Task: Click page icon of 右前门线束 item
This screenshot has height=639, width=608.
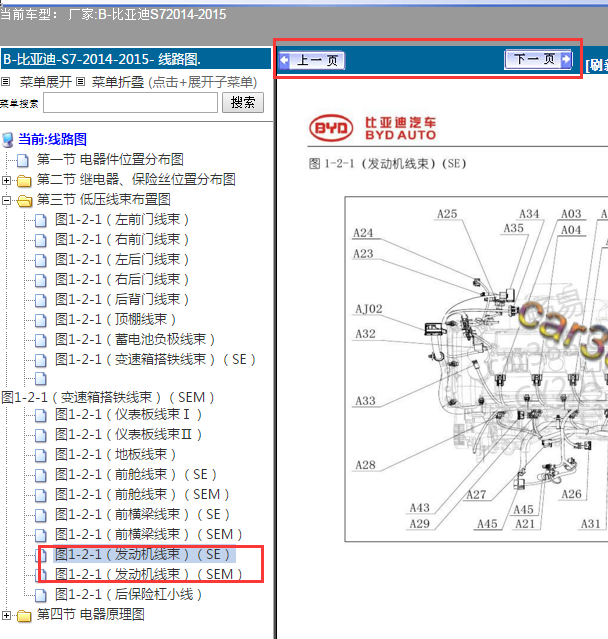Action: click(x=41, y=240)
